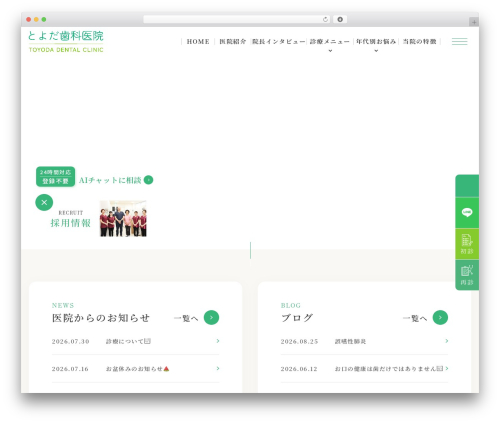Screen dimensions: 500x423
Task: Expand the 年代別お悩み dropdown chevron
Action: 376,51
